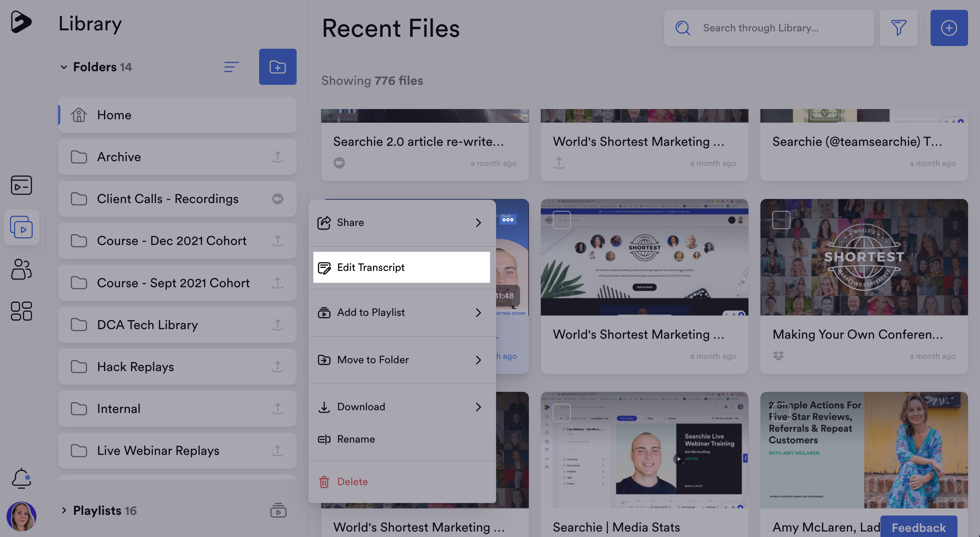This screenshot has width=980, height=537.
Task: Expand the Share submenu arrow
Action: pos(479,223)
